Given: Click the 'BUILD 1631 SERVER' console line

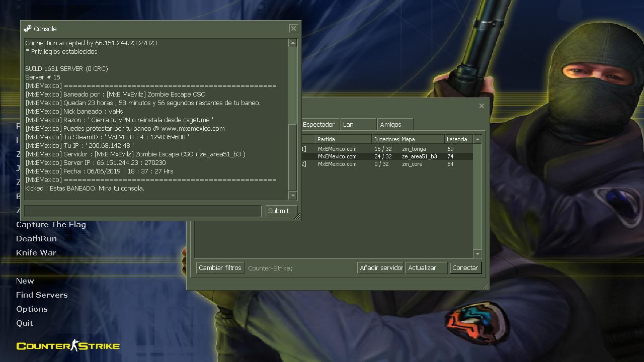Looking at the screenshot, I should 66,69.
